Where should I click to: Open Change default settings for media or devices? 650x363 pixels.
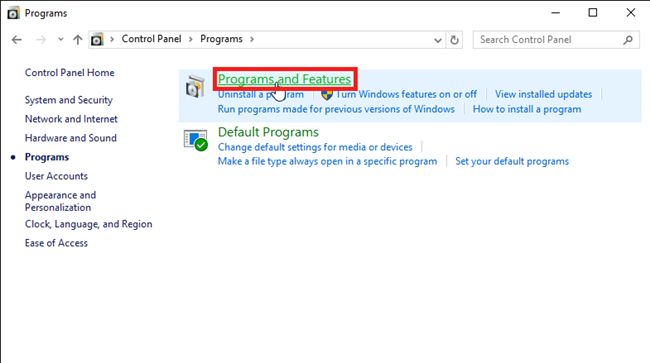(x=315, y=147)
